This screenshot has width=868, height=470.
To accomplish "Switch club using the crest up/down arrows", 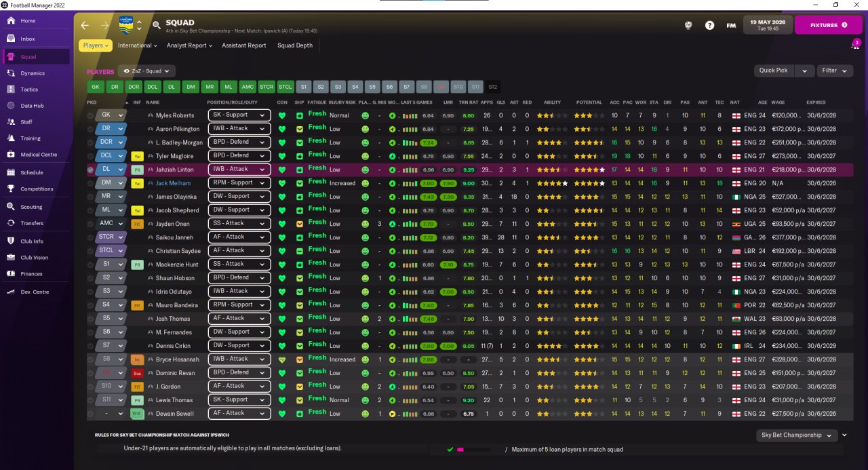I will 139,25.
